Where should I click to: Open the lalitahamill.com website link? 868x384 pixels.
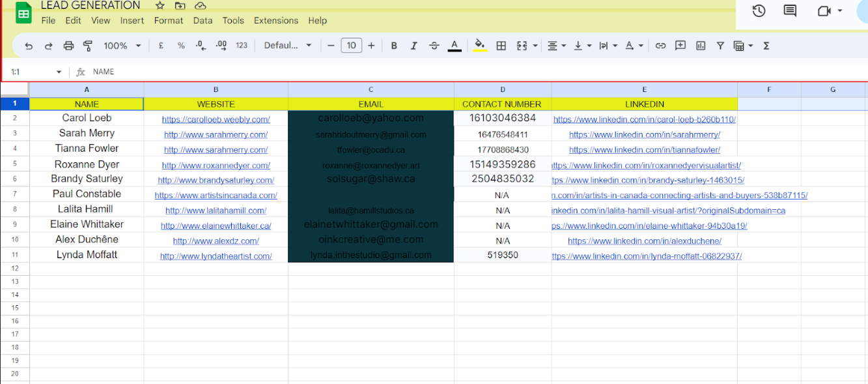click(x=216, y=211)
